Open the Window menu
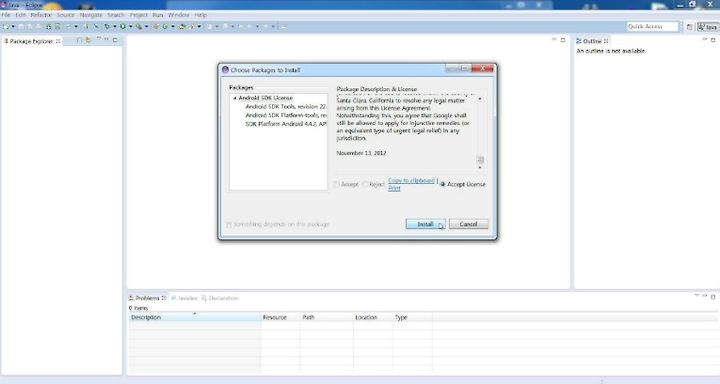720x384 pixels. pyautogui.click(x=179, y=15)
